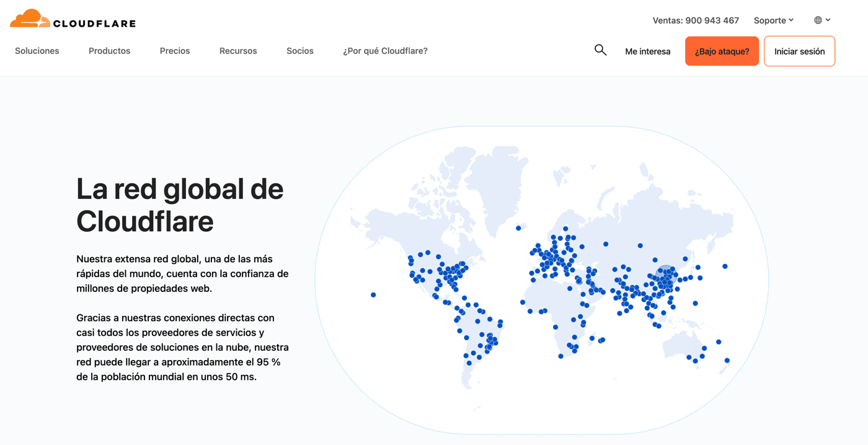
Task: Go to Precios
Action: pyautogui.click(x=175, y=51)
